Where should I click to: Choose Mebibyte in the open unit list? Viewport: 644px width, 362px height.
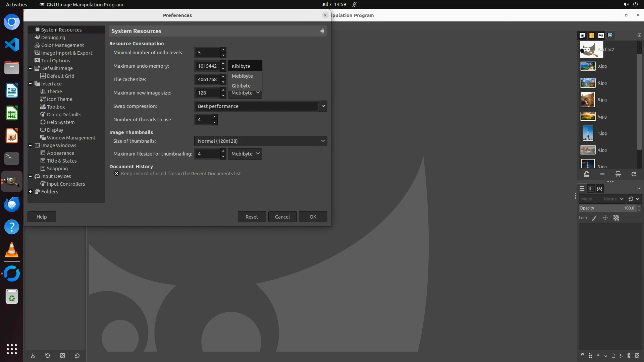tap(242, 76)
